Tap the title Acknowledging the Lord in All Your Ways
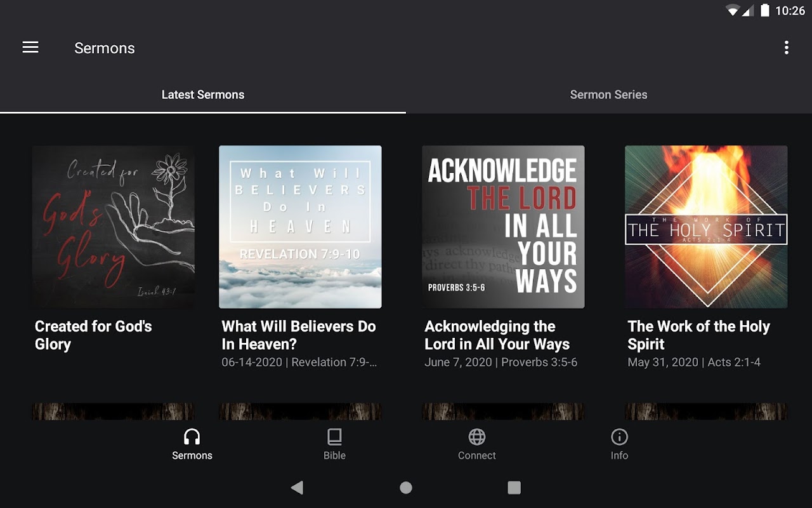The height and width of the screenshot is (508, 812). [x=497, y=335]
